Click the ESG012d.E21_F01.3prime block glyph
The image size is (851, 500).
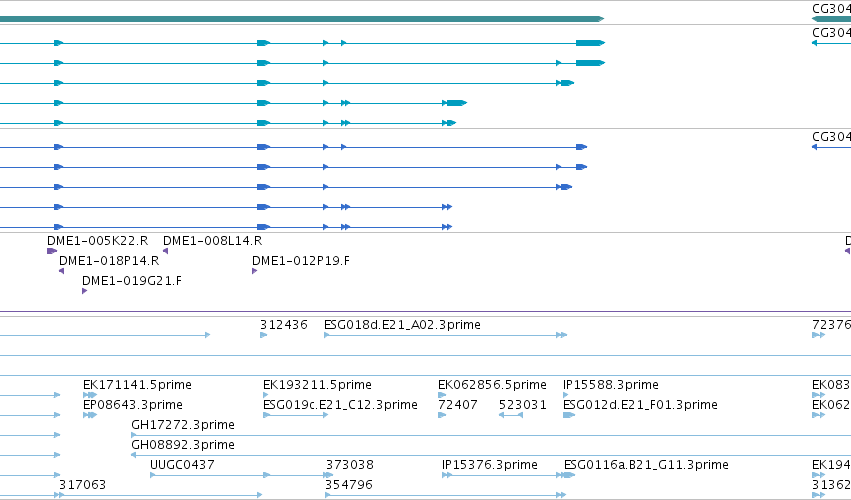pyautogui.click(x=569, y=415)
